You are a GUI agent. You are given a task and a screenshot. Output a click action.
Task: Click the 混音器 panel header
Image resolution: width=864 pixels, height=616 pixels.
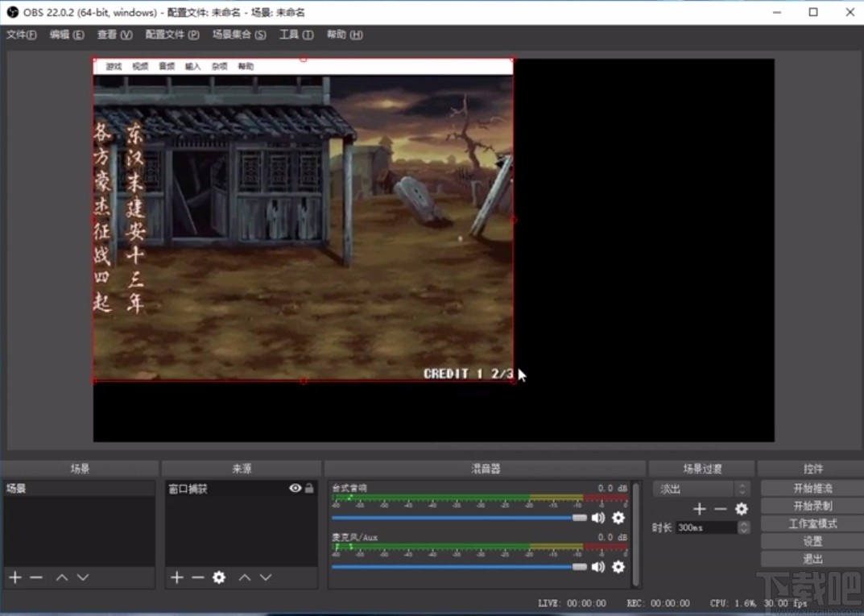coord(486,469)
